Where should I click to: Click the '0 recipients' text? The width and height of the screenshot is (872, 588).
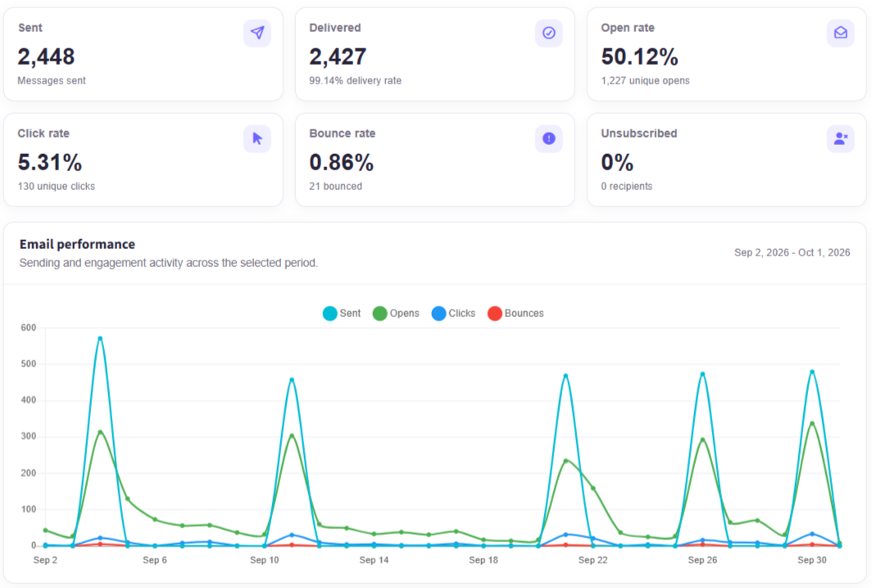coord(627,186)
